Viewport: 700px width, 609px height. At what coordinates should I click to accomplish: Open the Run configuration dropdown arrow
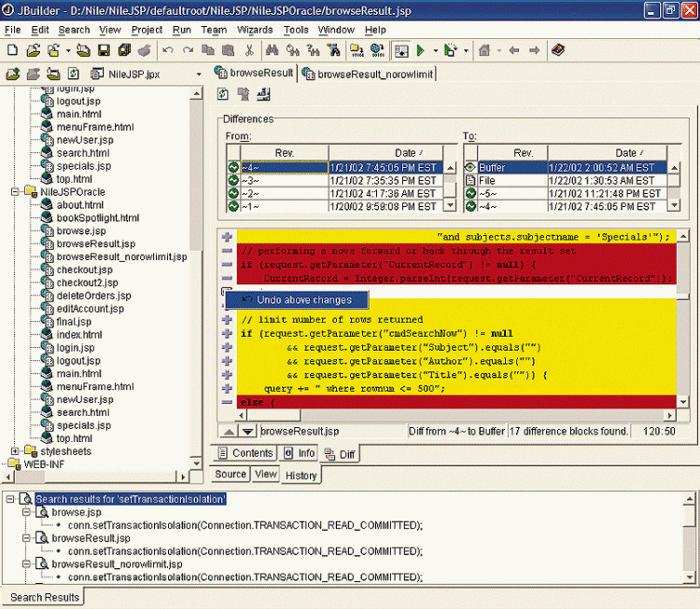pyautogui.click(x=435, y=51)
